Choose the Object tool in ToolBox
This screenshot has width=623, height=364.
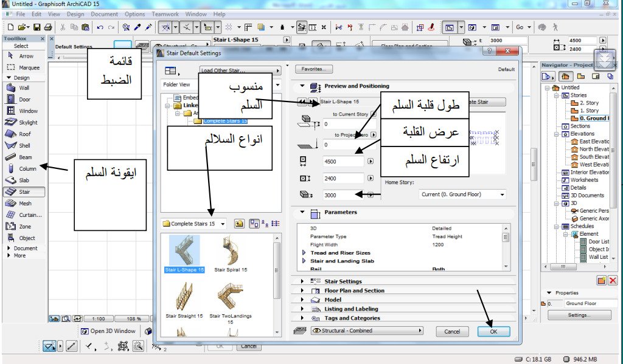26,238
